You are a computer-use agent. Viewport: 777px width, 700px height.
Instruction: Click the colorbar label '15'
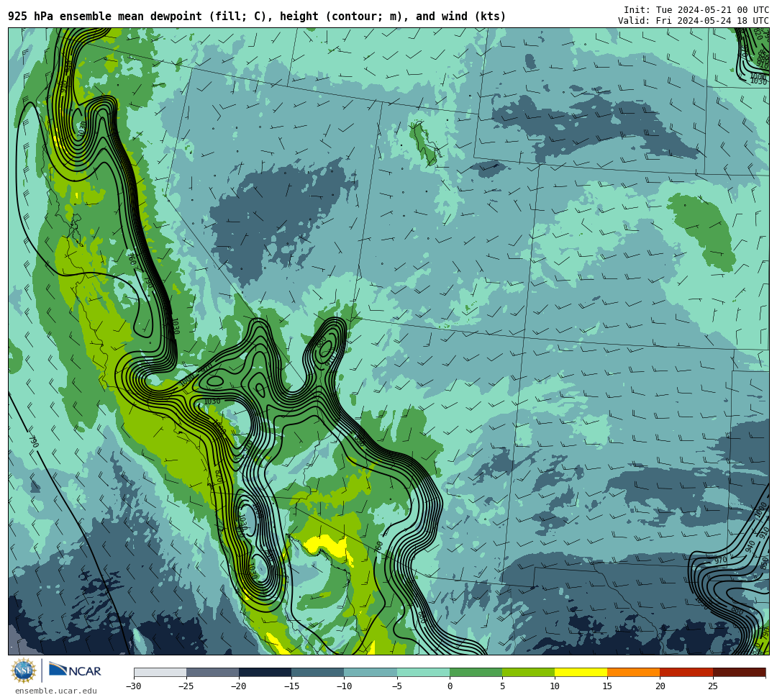coord(607,686)
